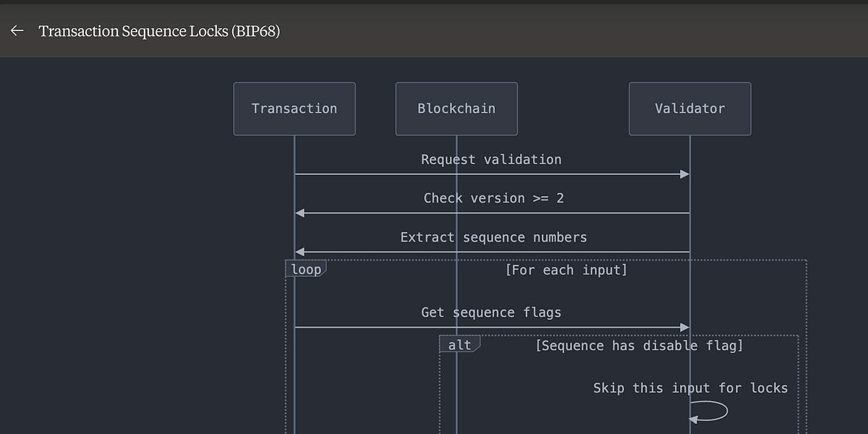
Task: Expand the loop For each input section
Action: coord(566,269)
